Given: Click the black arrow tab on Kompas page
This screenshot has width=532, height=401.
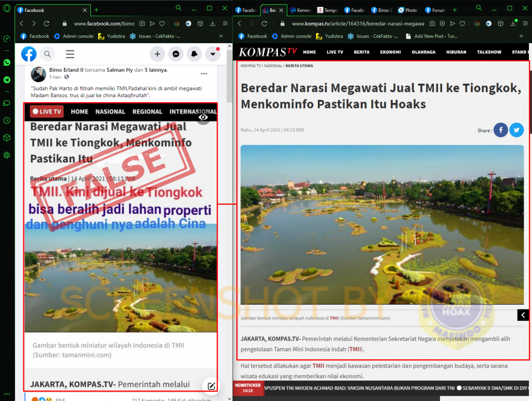Looking at the screenshot, I should pos(523,315).
